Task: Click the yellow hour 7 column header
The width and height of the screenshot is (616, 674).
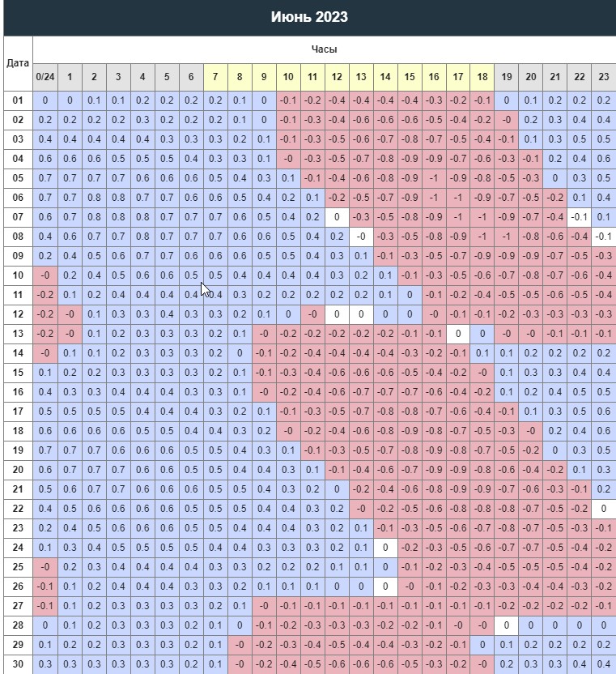Action: tap(215, 77)
